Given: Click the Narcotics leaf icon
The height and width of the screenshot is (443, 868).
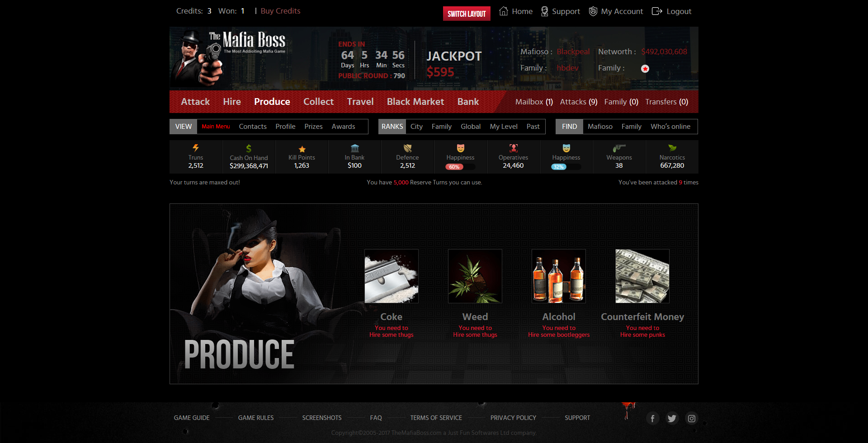Looking at the screenshot, I should point(672,148).
